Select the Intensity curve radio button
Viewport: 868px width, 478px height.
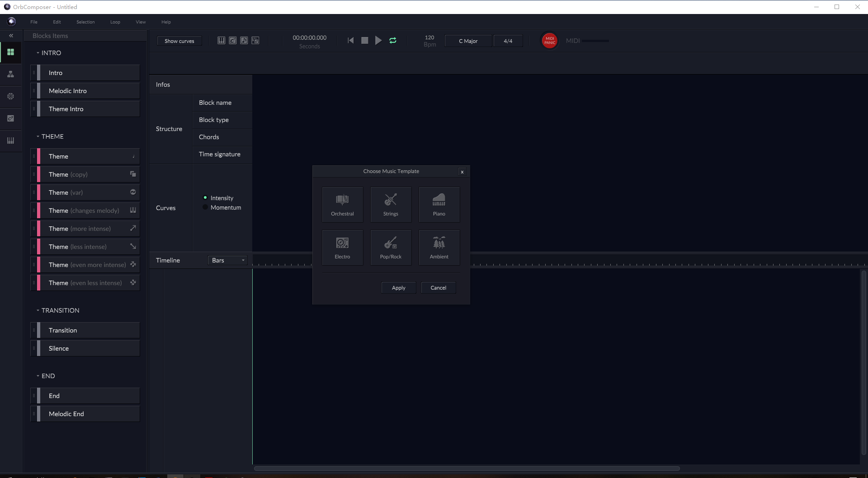pyautogui.click(x=205, y=198)
